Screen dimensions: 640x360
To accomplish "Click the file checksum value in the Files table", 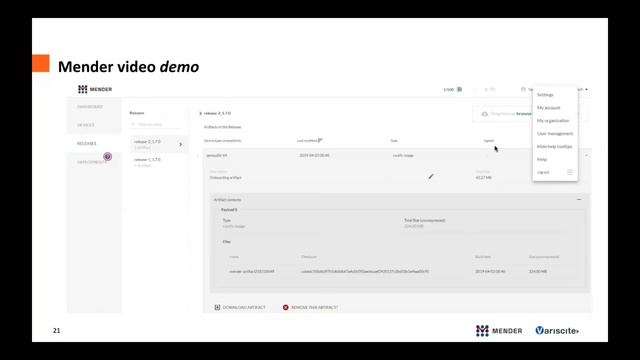I will click(365, 271).
